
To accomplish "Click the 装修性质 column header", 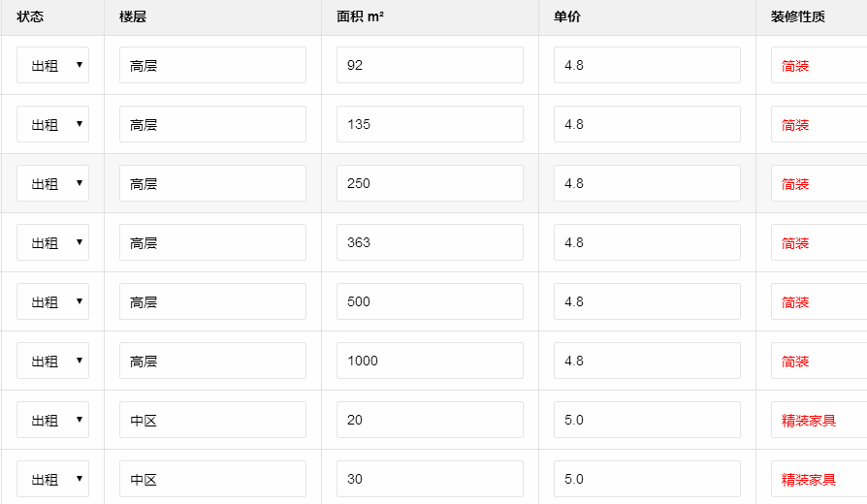I will pyautogui.click(x=798, y=17).
